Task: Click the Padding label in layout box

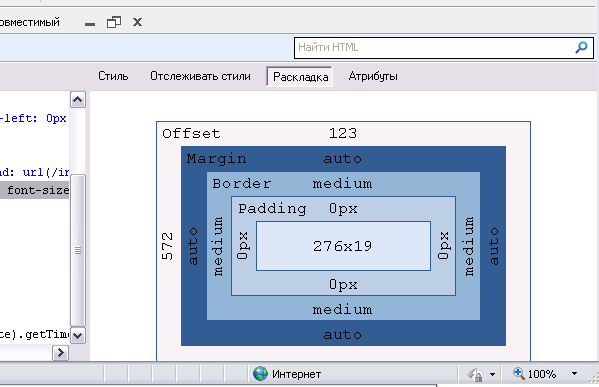Action: pyautogui.click(x=272, y=209)
